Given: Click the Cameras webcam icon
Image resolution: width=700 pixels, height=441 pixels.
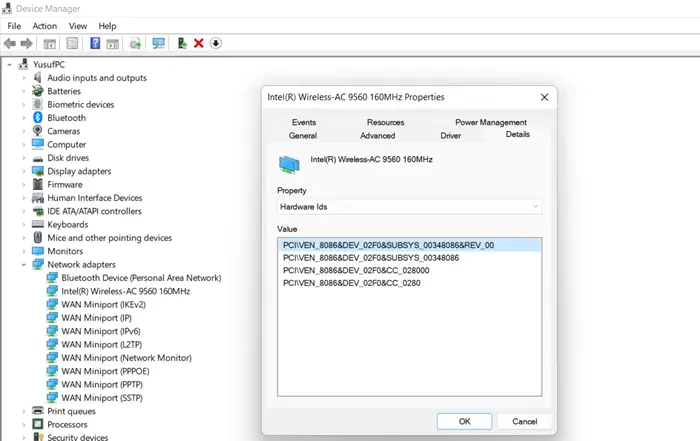Looking at the screenshot, I should tap(38, 131).
